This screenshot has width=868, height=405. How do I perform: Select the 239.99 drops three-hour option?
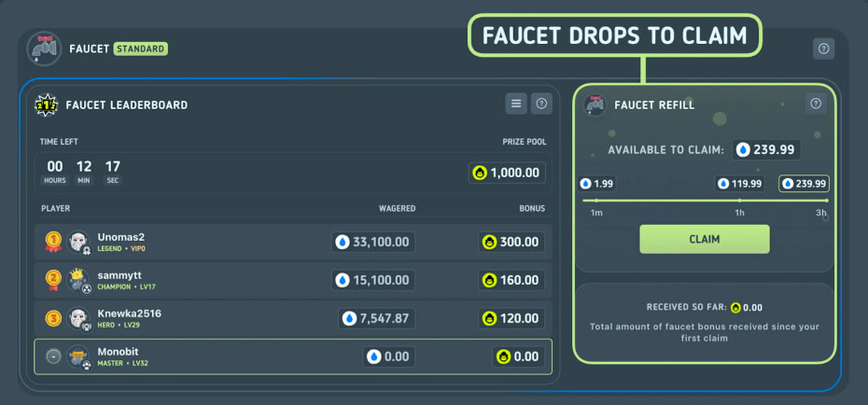click(804, 184)
